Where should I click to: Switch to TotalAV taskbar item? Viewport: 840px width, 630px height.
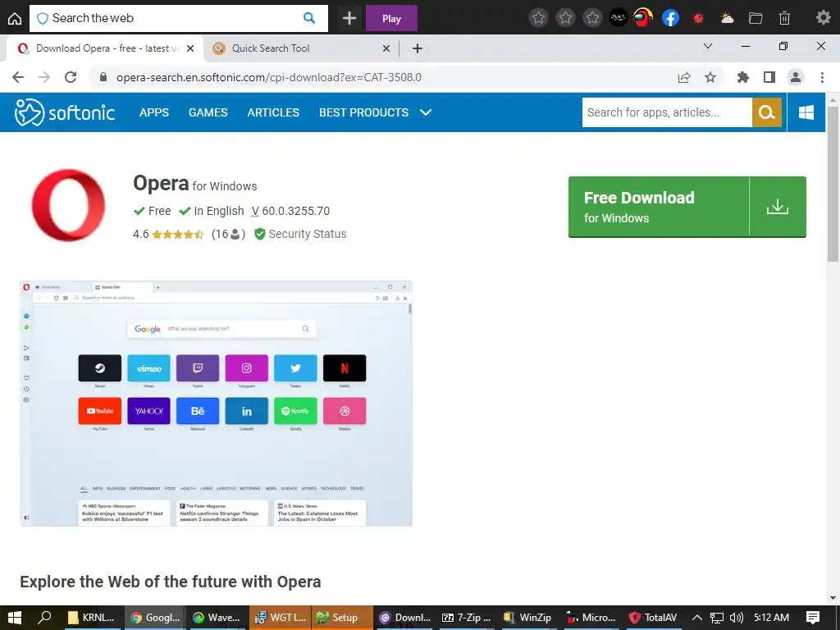654,618
